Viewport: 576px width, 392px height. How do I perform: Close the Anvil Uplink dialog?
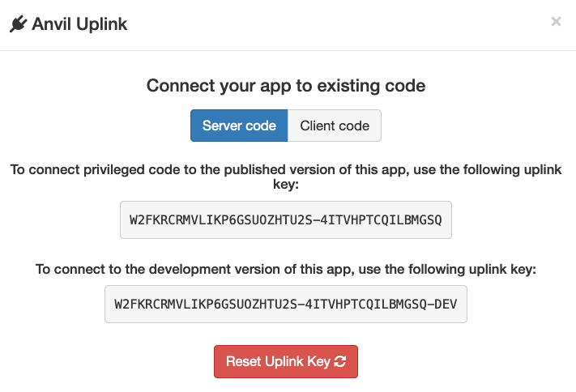click(556, 22)
